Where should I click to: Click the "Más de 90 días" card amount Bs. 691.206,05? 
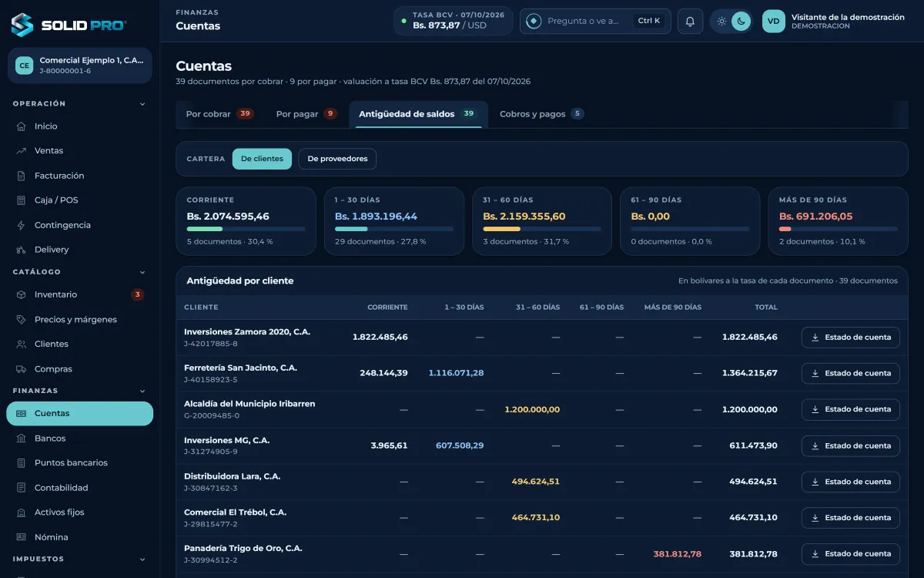tap(816, 217)
